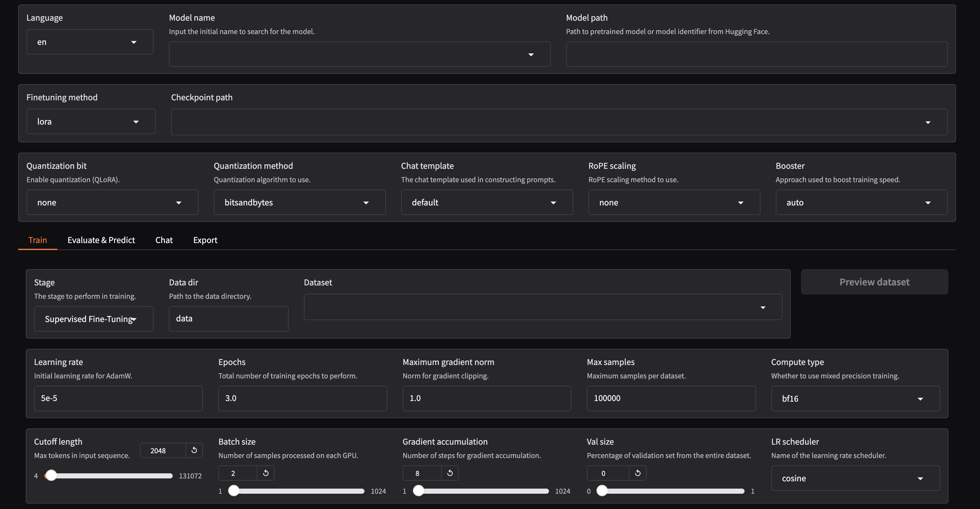Image resolution: width=980 pixels, height=509 pixels.
Task: Open the LR scheduler dropdown
Action: click(855, 478)
